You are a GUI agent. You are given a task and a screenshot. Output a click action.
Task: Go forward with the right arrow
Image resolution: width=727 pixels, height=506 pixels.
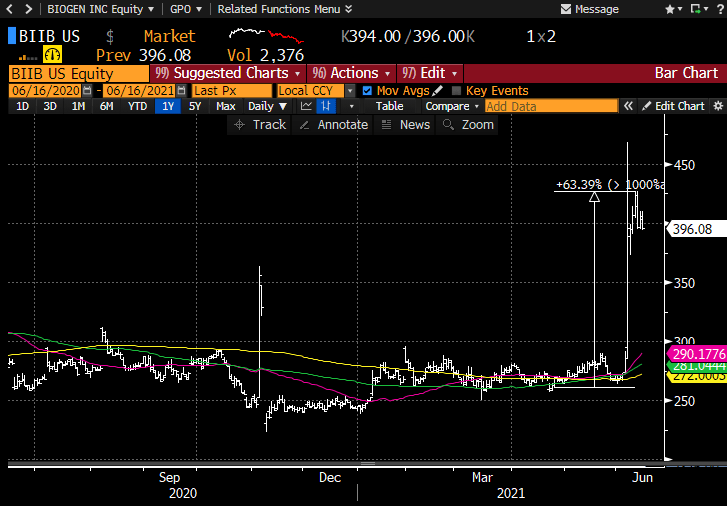(x=29, y=9)
